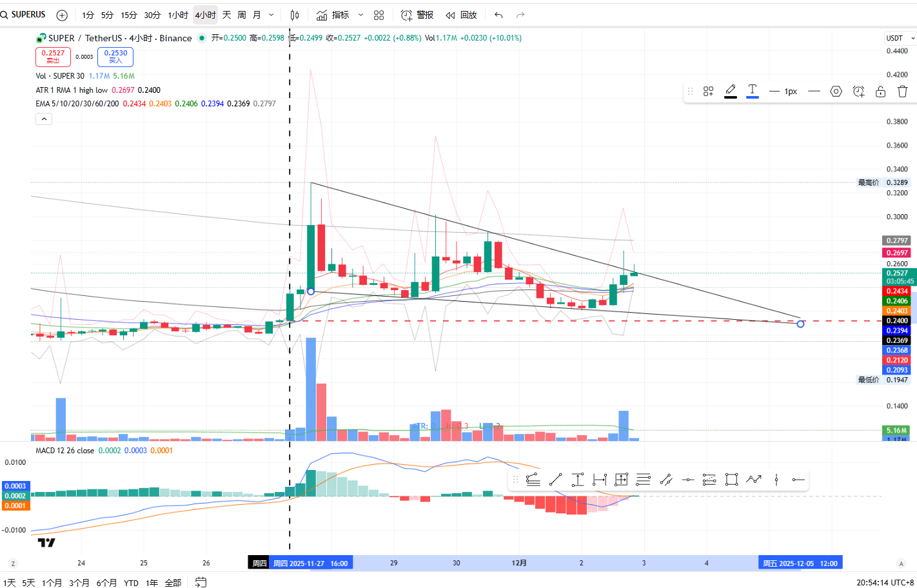This screenshot has height=588, width=917.
Task: Open timezone menu 20:54:14 UTC+8
Action: click(x=885, y=582)
